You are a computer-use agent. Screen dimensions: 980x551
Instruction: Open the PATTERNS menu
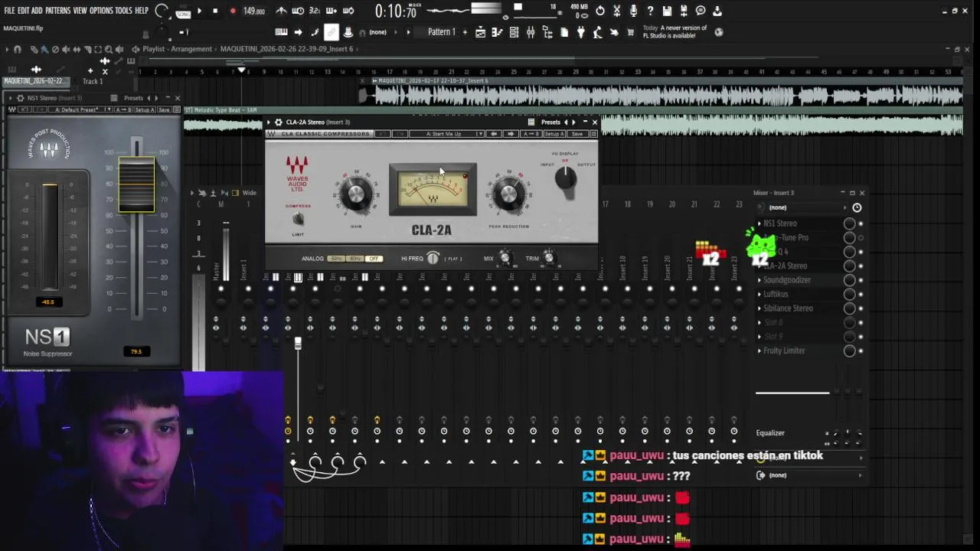[57, 11]
